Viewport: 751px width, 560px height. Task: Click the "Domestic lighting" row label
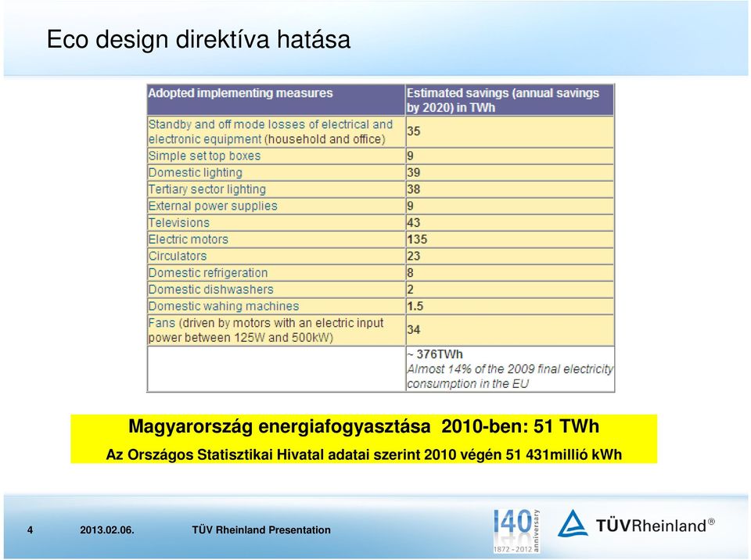click(196, 172)
